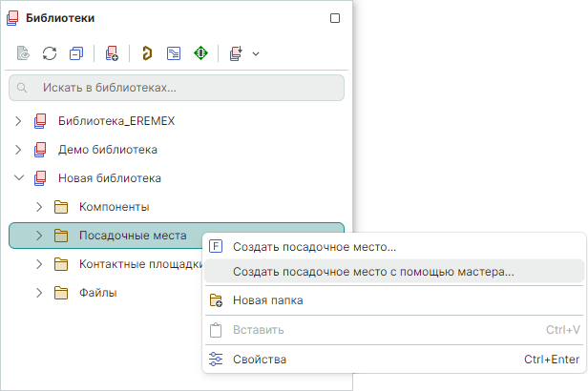Maximize the Библиотеки panel using the square button
Viewport: 588px width, 391px height.
(334, 18)
